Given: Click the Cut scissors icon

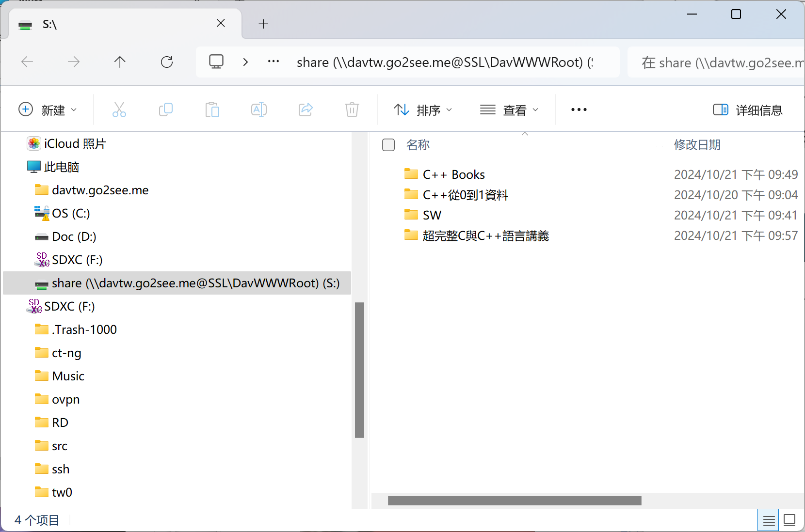Looking at the screenshot, I should [x=119, y=110].
